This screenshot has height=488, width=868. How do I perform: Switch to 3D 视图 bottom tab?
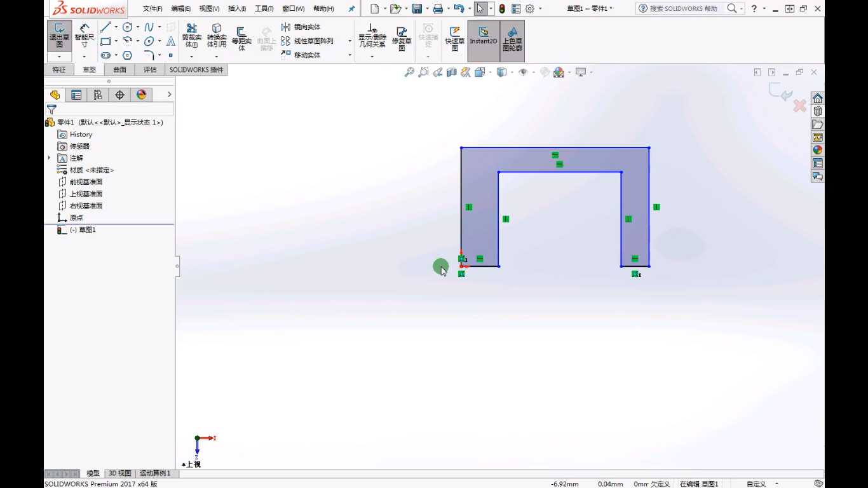click(x=120, y=473)
